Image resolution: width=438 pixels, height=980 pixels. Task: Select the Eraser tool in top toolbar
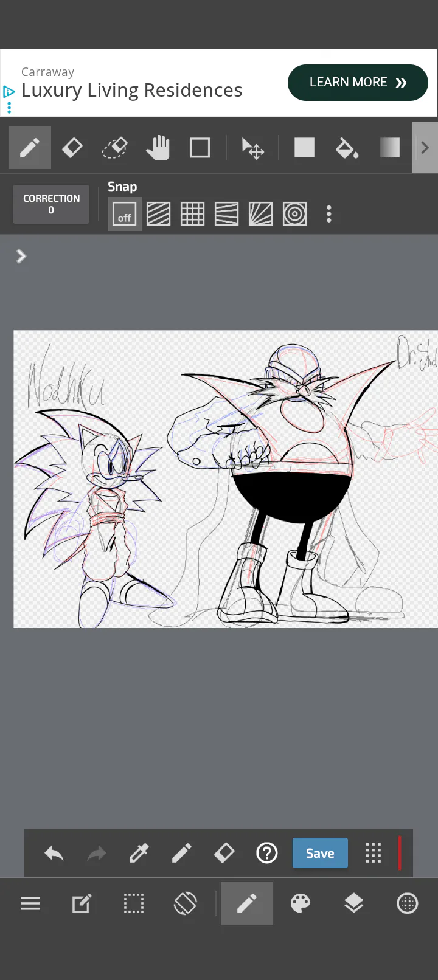[72, 148]
